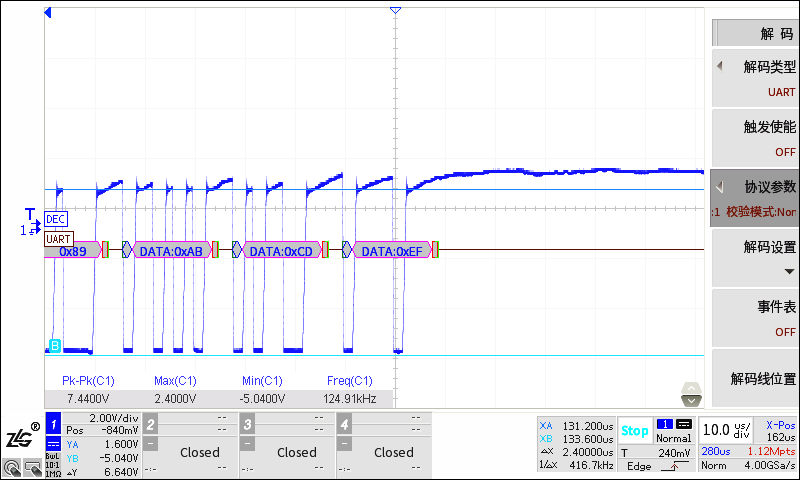Tap channel 1 Pos -840mV value
Image resolution: width=800 pixels, height=480 pixels.
point(102,430)
